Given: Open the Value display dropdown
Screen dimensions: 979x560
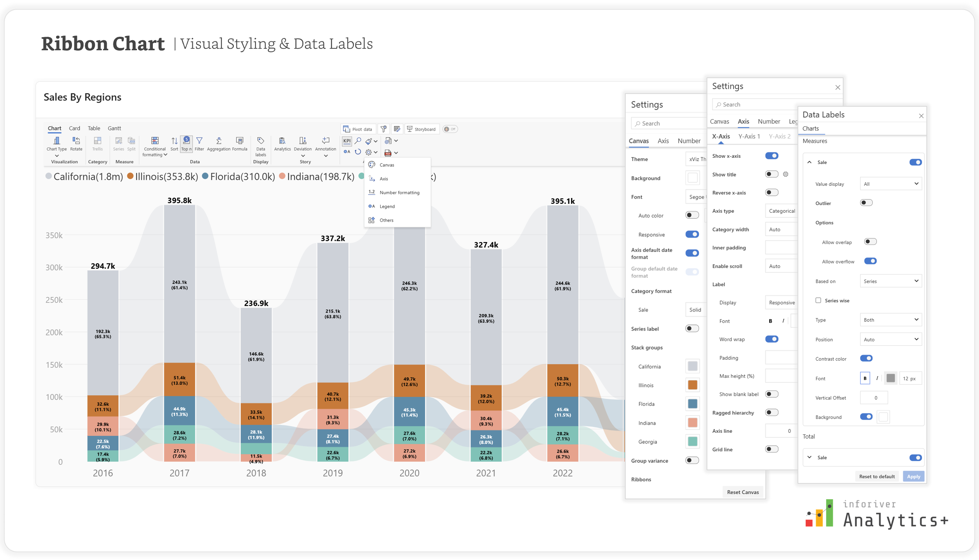Looking at the screenshot, I should point(890,183).
